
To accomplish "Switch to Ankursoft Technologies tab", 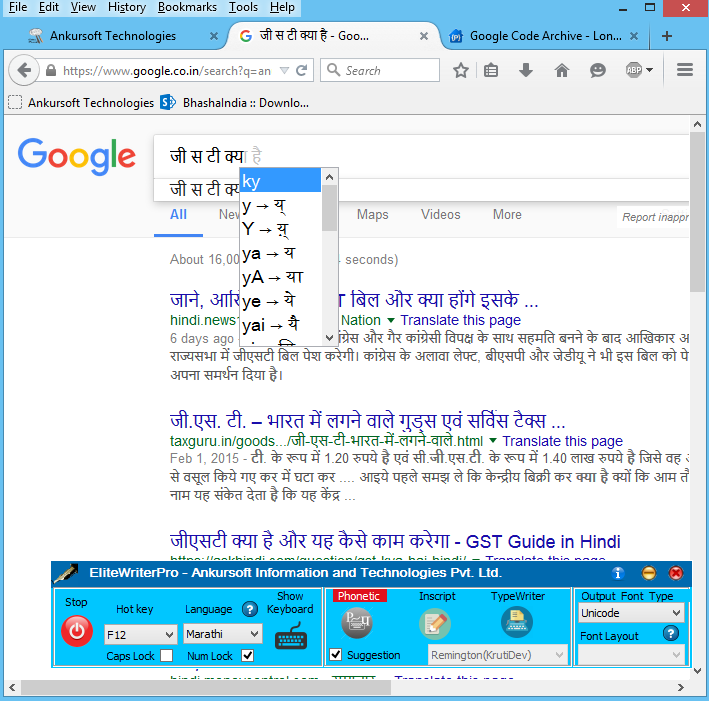I will 113,36.
